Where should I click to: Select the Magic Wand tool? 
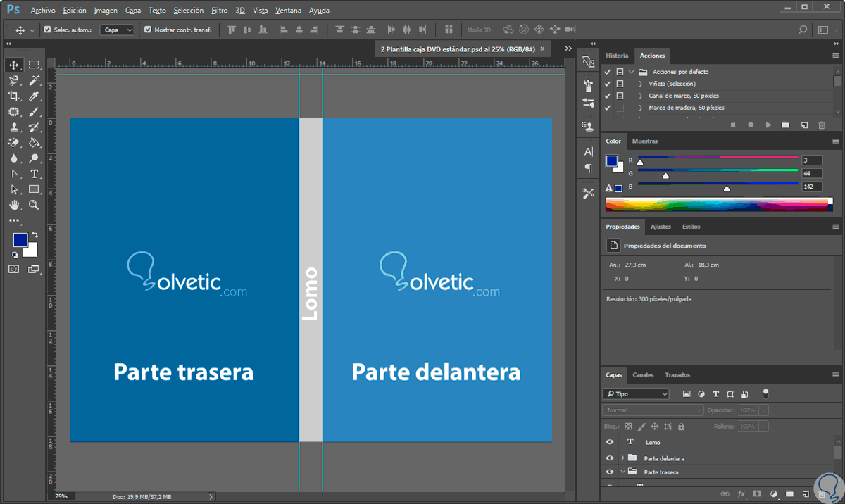(34, 81)
